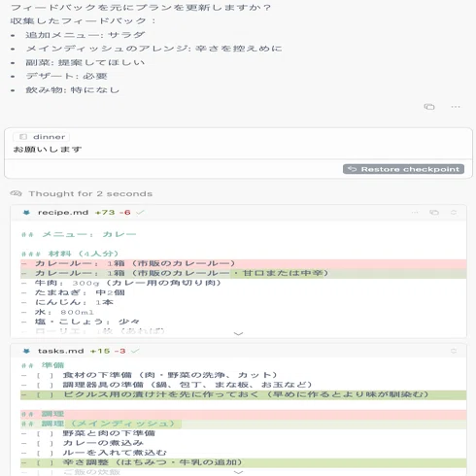Click the 'メインディッシュのアレンジ' bullet
The image size is (476, 476).
[x=153, y=49]
